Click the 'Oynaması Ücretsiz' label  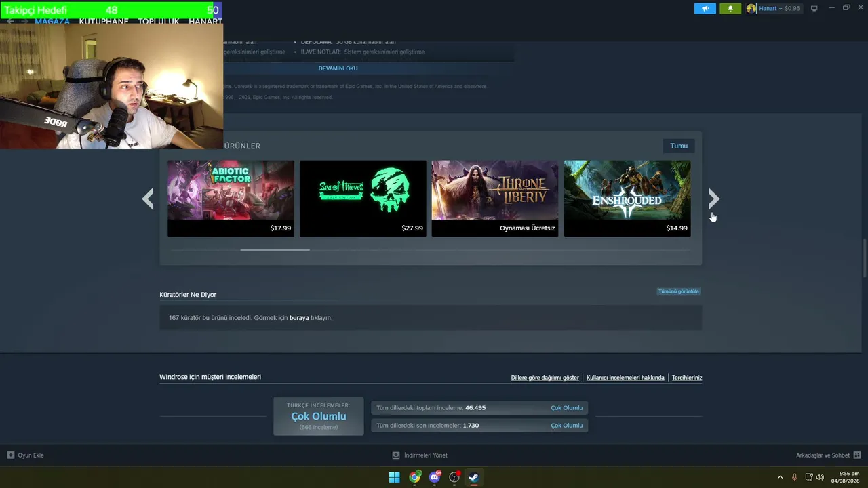[528, 228]
